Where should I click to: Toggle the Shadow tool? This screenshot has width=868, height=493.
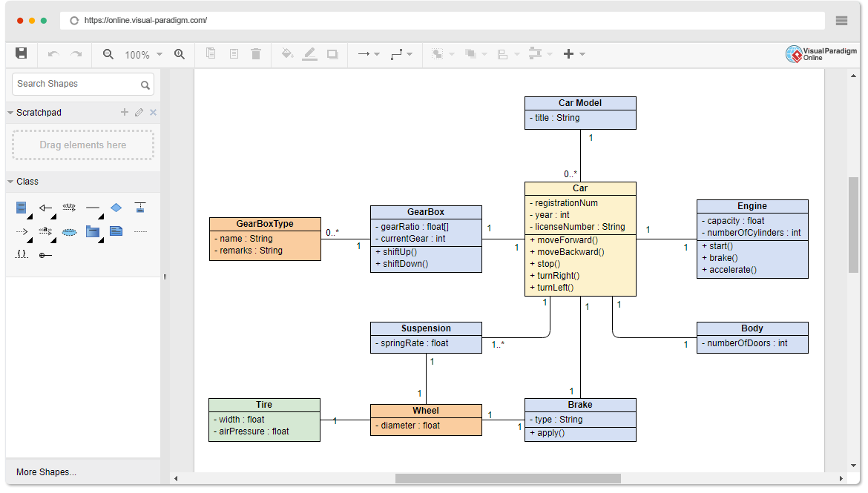pyautogui.click(x=332, y=53)
